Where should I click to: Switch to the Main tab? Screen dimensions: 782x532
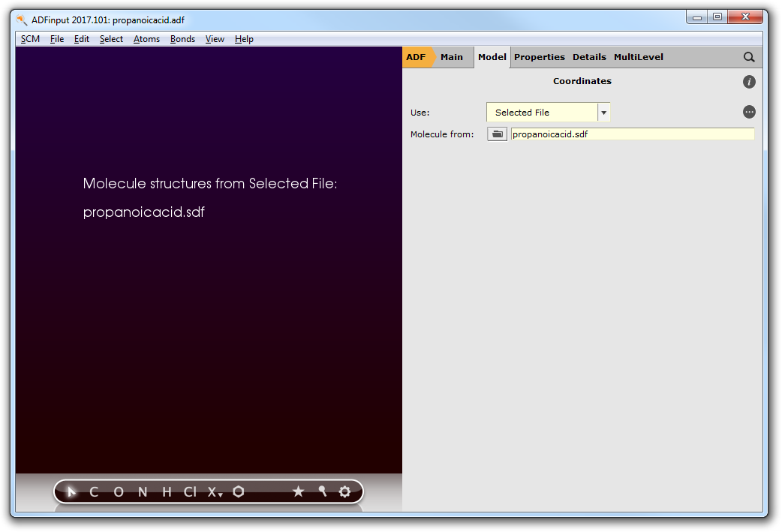click(x=452, y=57)
